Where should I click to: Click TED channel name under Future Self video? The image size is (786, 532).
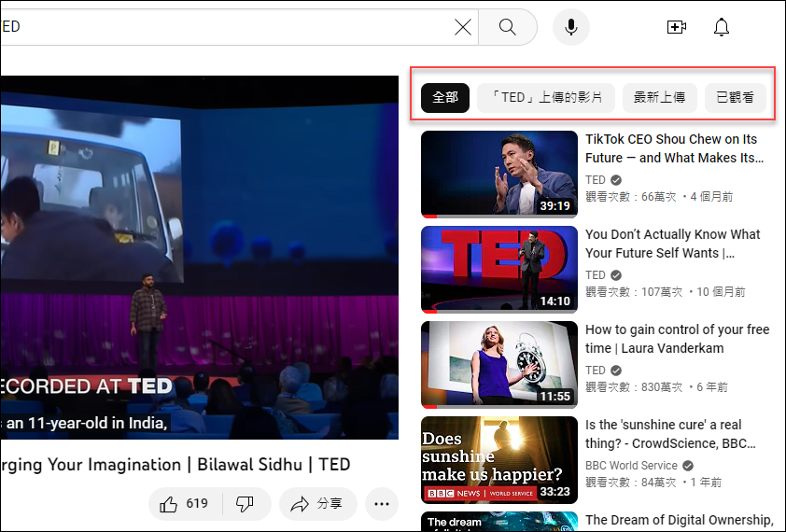tap(596, 275)
